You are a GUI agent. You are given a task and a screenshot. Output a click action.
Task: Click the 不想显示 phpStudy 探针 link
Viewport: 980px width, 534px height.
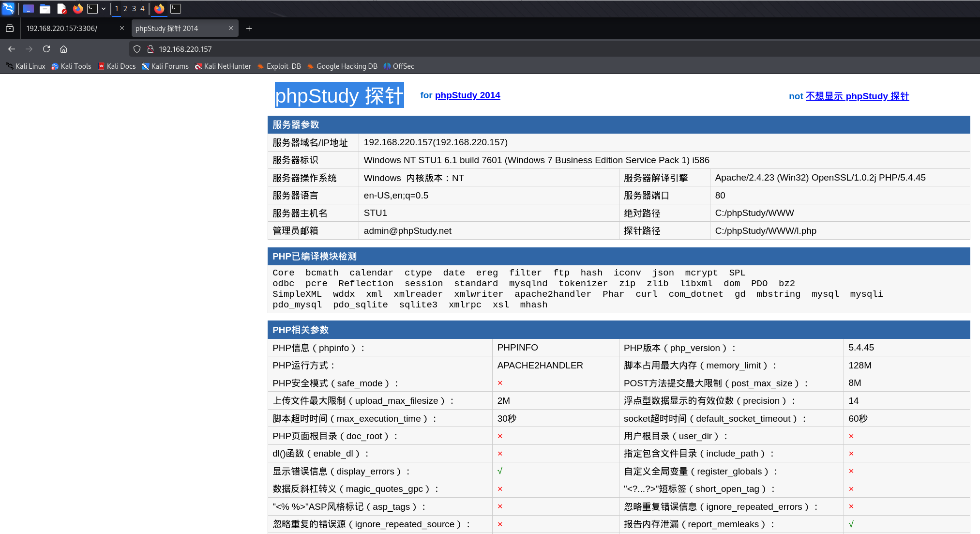(x=857, y=96)
